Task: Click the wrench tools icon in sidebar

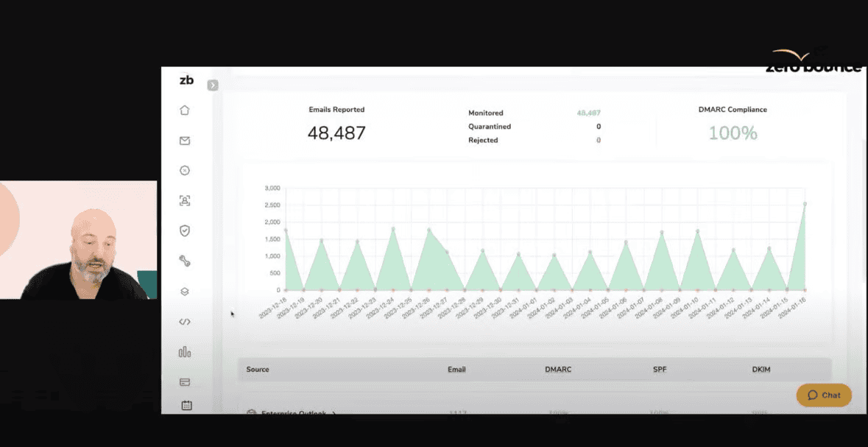Action: pos(185,261)
